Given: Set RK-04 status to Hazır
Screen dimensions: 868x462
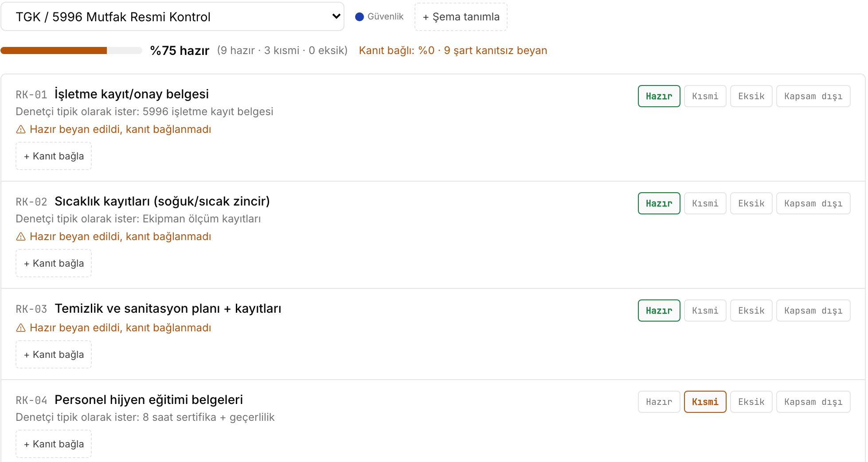Looking at the screenshot, I should coord(659,402).
